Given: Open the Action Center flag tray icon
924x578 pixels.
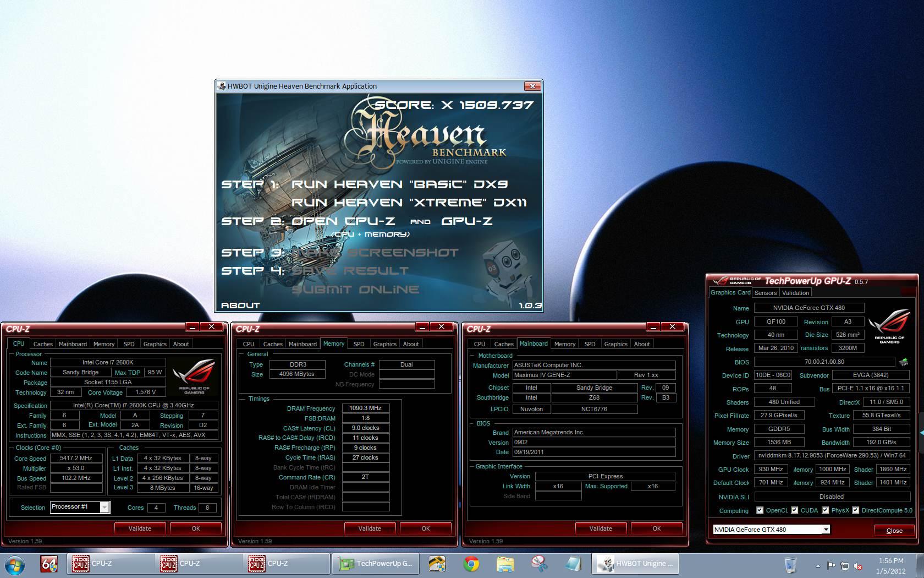Looking at the screenshot, I should pos(831,565).
